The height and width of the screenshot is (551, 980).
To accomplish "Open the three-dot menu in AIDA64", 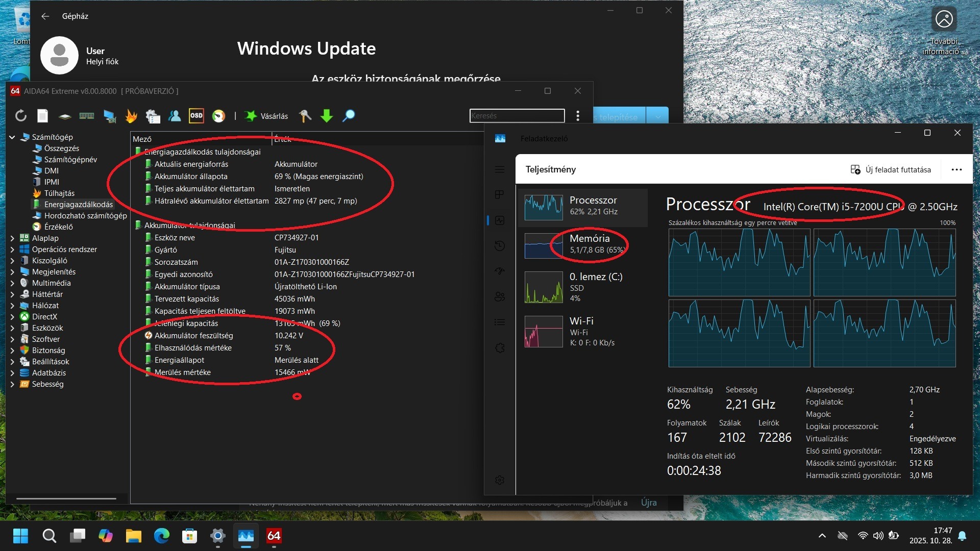I will 578,116.
